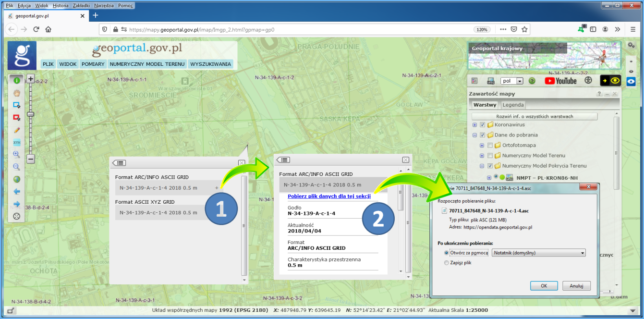
Task: Expand the Numeryczny Model Terenu node
Action: [x=482, y=156]
